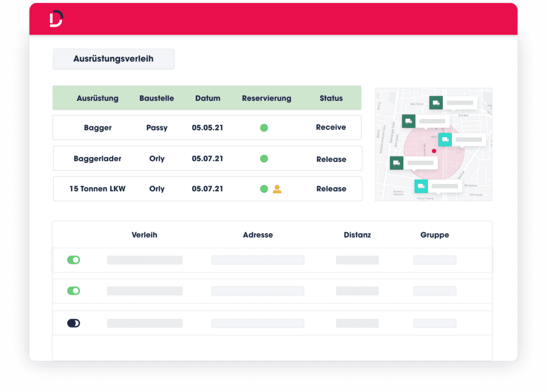547x392 pixels.
Task: Select the topmost dark green truck marker on the map
Action: tap(436, 103)
